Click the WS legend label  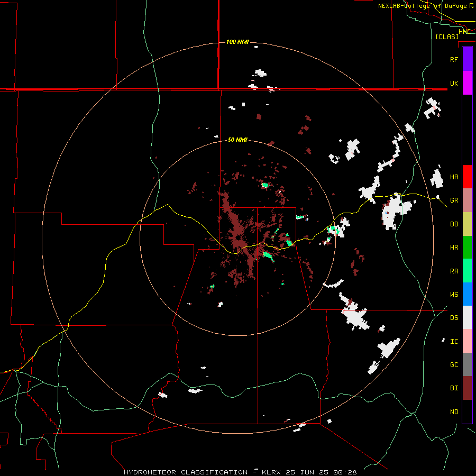coord(454,295)
